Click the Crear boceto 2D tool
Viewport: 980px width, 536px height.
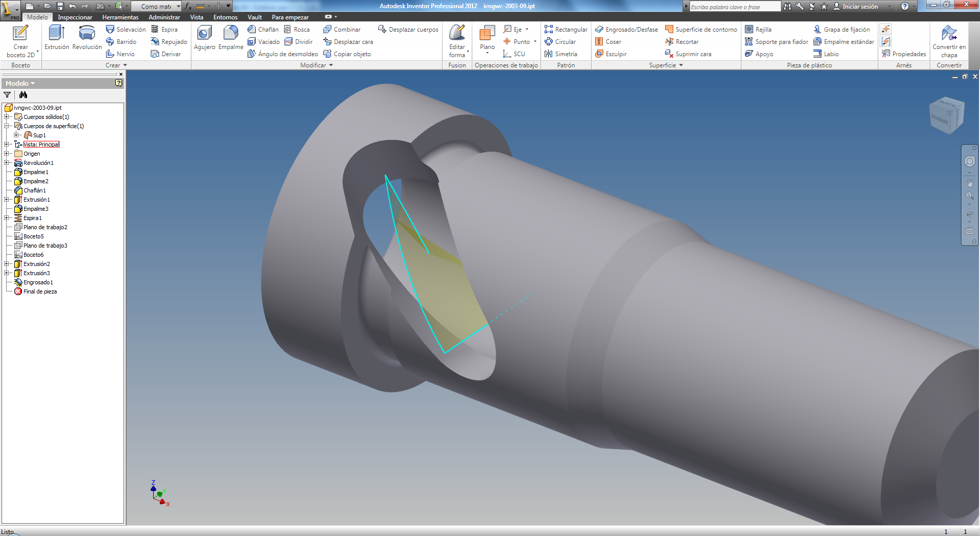click(x=20, y=41)
